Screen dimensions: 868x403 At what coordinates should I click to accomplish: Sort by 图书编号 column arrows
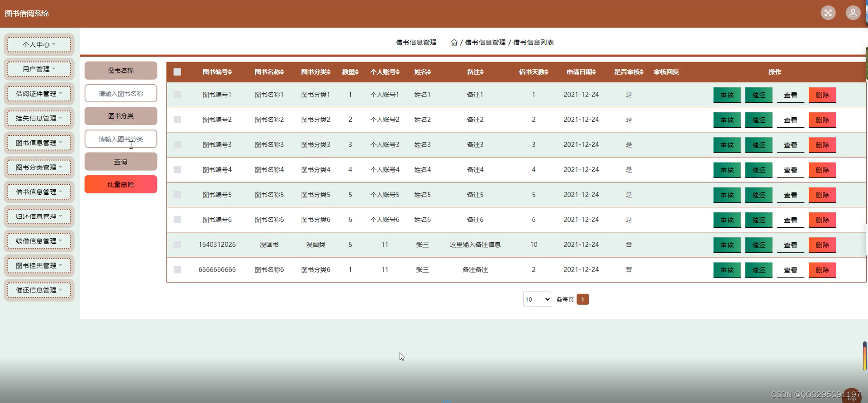(x=230, y=72)
